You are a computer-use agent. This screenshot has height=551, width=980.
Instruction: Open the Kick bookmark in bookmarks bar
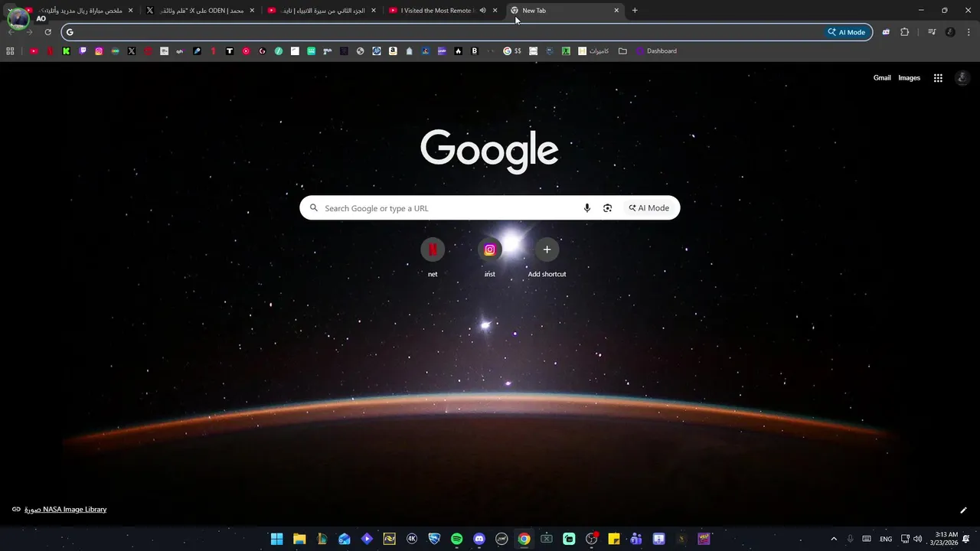tap(67, 51)
